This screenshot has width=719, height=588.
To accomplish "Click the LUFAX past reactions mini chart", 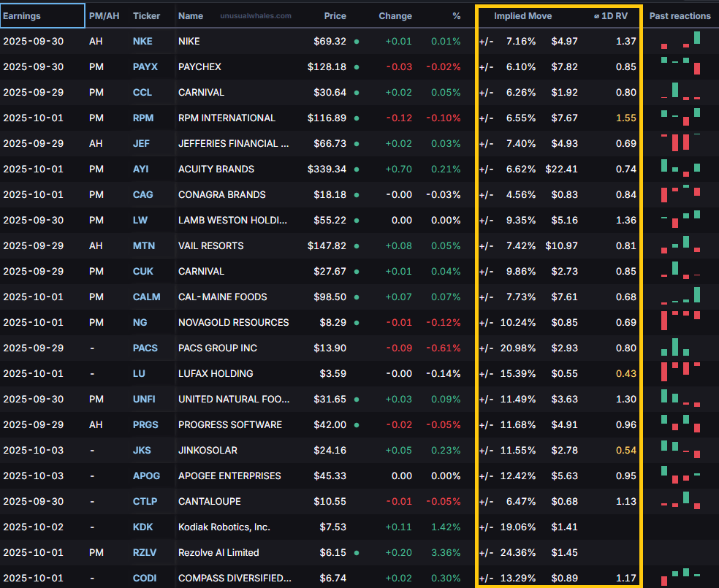I will tap(680, 372).
